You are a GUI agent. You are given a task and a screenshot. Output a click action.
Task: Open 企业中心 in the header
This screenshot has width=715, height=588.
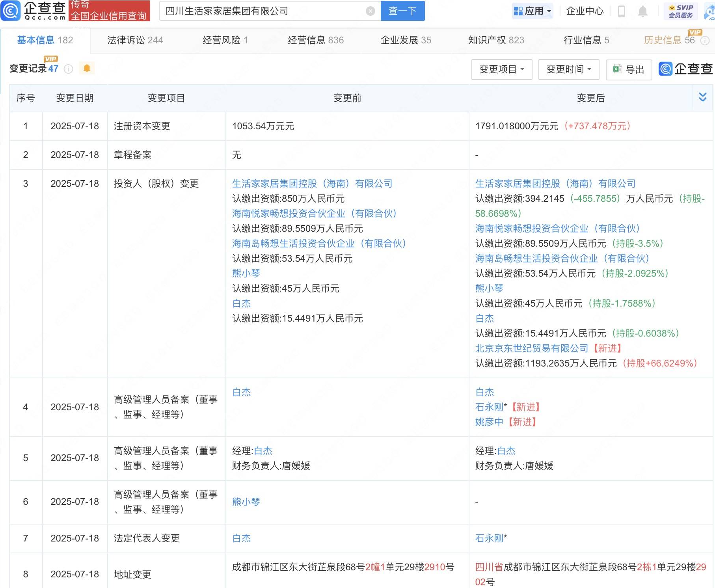click(x=585, y=11)
